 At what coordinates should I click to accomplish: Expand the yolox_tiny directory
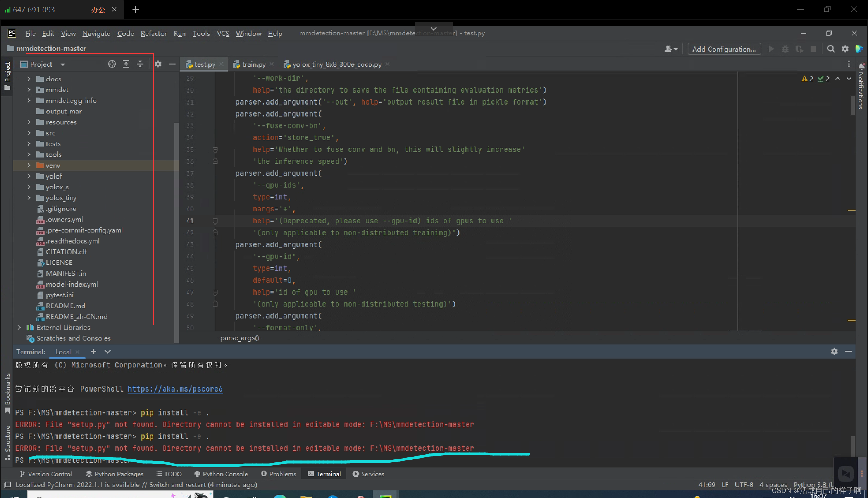[29, 197]
